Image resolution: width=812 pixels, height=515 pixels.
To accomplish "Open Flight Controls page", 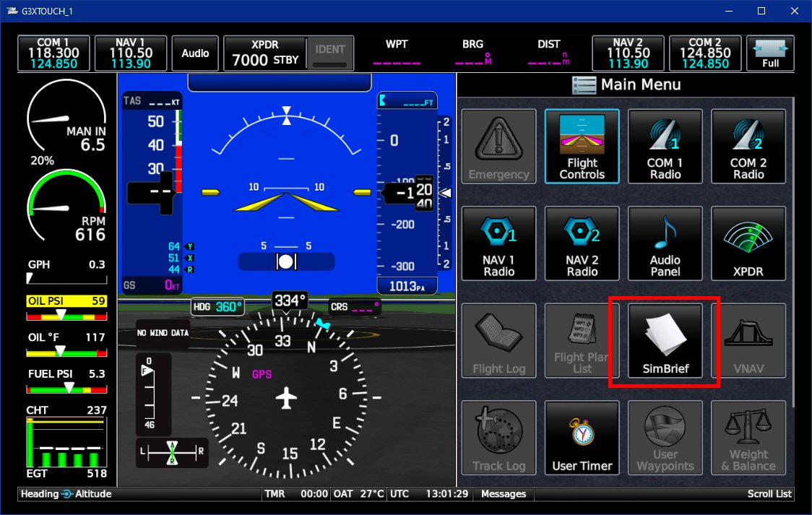I will tap(582, 147).
